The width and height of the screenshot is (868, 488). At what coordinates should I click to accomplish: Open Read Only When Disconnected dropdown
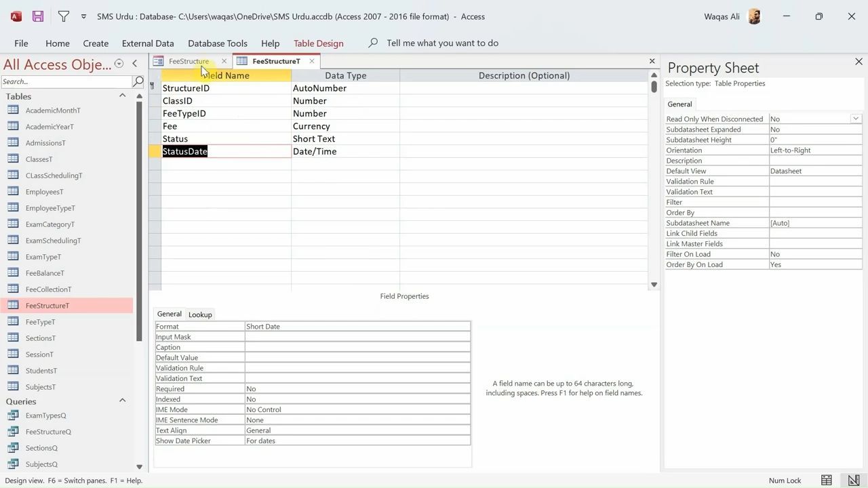coord(856,119)
